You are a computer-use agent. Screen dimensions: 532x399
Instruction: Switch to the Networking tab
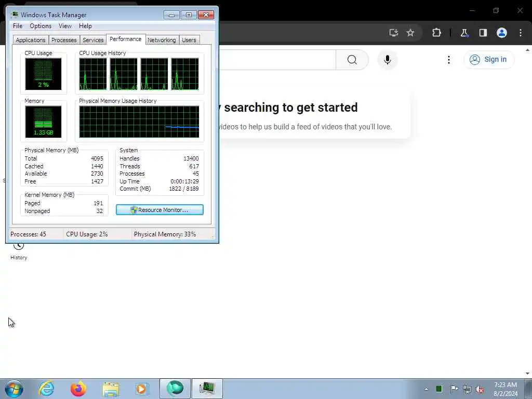162,40
